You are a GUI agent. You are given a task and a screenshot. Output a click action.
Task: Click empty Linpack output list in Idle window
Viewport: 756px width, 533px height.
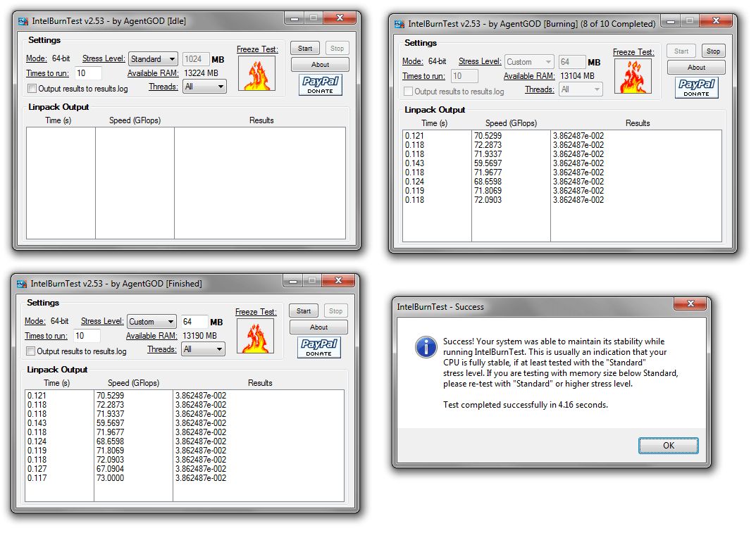click(185, 183)
